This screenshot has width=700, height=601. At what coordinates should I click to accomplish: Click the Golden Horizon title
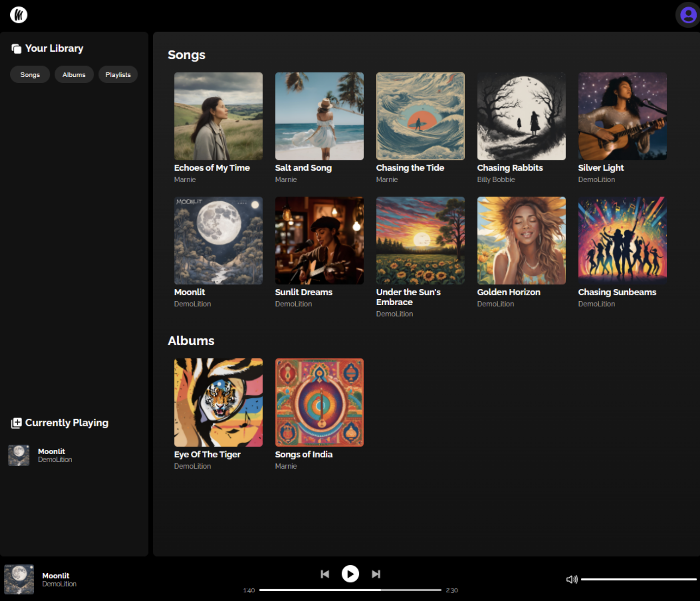point(509,292)
